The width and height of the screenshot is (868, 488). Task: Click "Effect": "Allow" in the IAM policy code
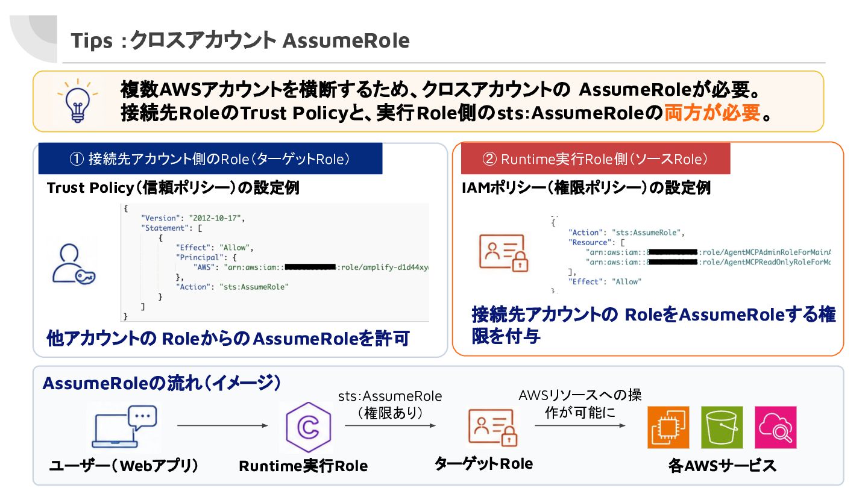coord(605,281)
